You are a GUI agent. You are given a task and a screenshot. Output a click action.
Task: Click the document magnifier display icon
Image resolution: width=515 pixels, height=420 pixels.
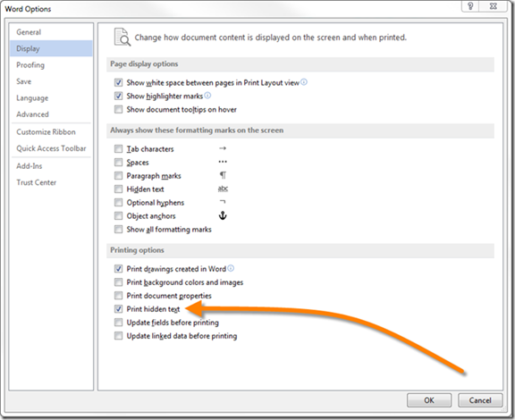pyautogui.click(x=122, y=38)
